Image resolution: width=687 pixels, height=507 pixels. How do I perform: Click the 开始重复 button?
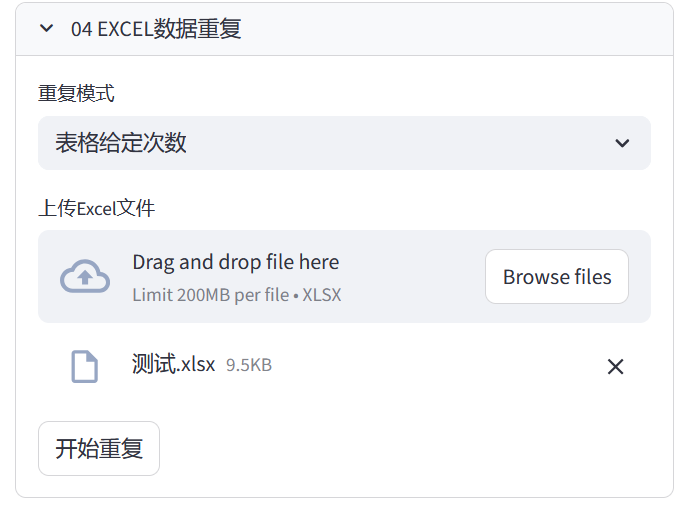pos(99,448)
